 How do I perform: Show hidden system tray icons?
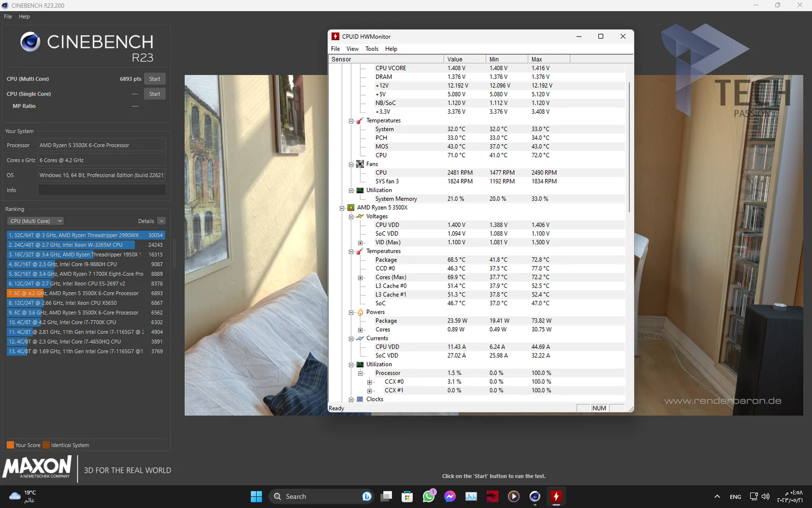click(717, 496)
